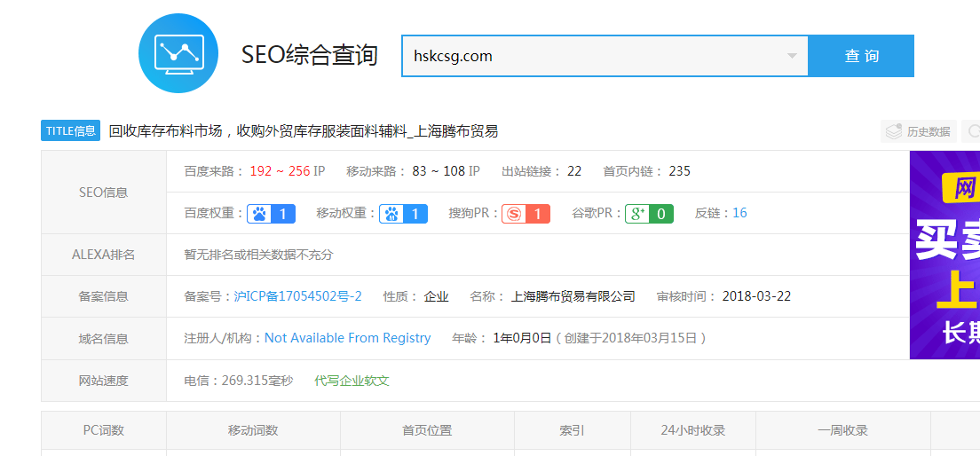Screen dimensions: 980x456
Task: Select the 一周收录 column header
Action: point(842,430)
